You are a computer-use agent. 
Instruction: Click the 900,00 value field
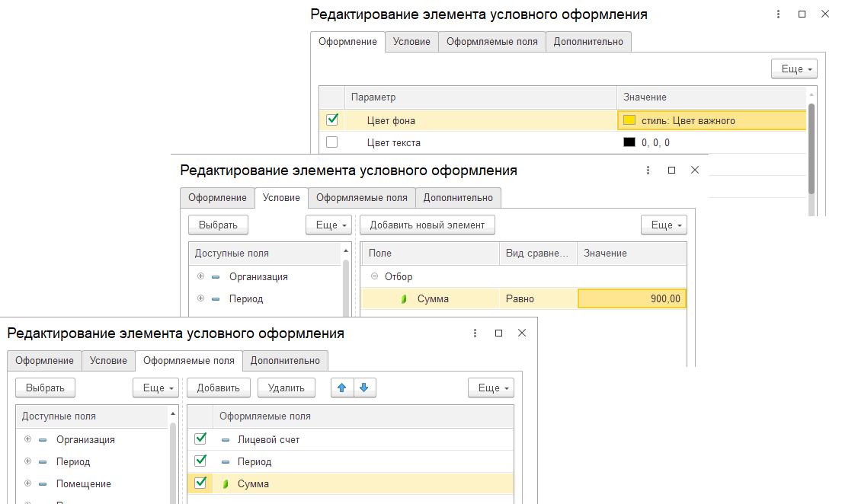[x=632, y=299]
